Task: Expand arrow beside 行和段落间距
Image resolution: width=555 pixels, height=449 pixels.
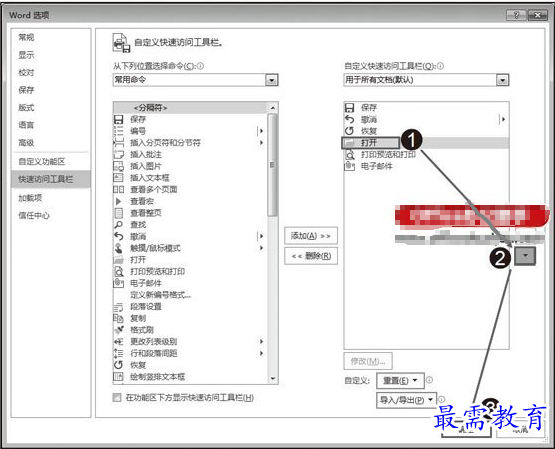Action: coord(261,353)
